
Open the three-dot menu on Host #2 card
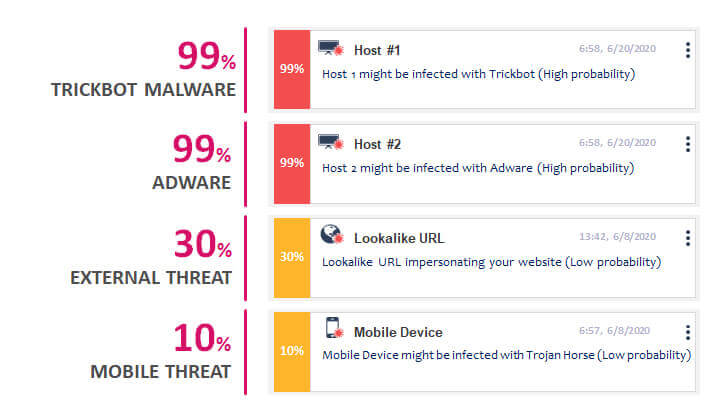pos(688,144)
